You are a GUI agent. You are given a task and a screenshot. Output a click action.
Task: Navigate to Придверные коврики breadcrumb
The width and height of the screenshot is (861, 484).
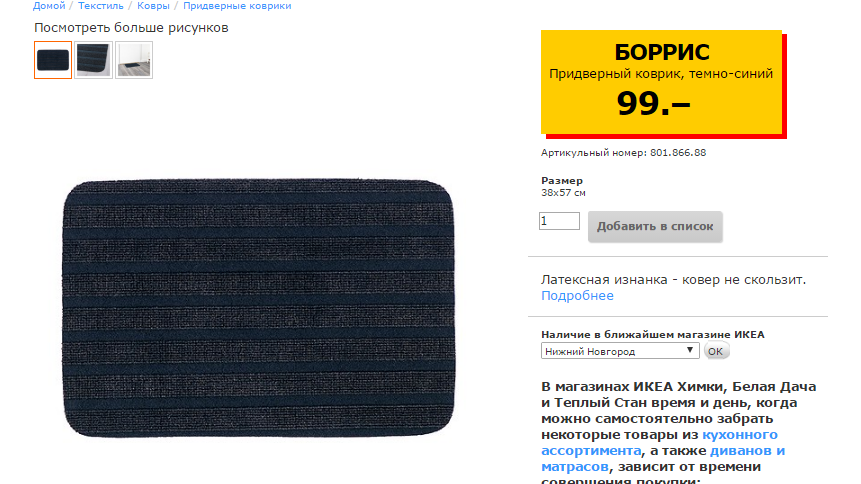[237, 5]
